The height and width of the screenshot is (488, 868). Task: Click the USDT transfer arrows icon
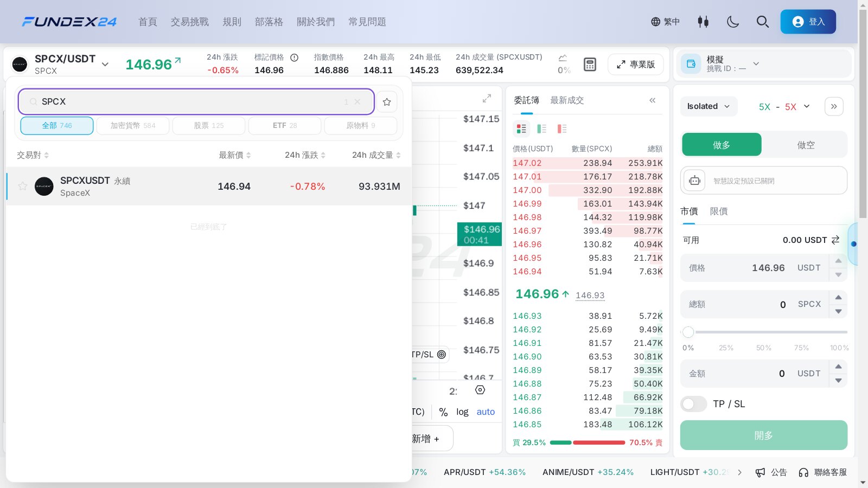pos(835,240)
